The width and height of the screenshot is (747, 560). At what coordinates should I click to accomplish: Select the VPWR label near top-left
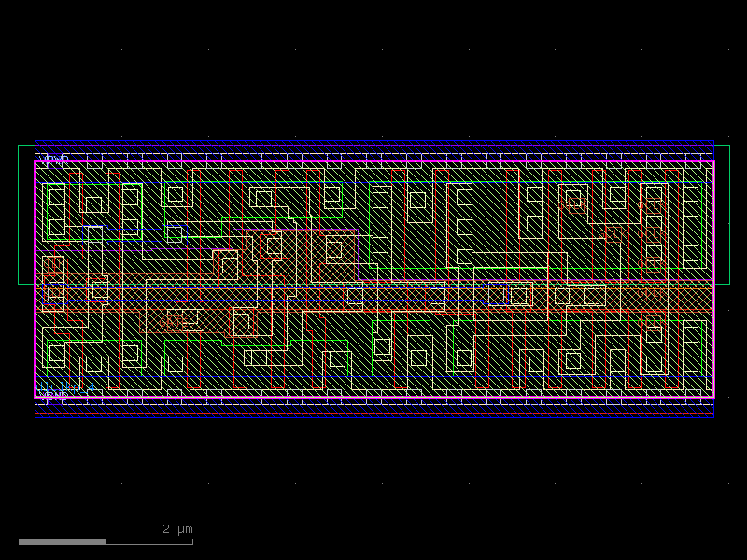coord(51,159)
